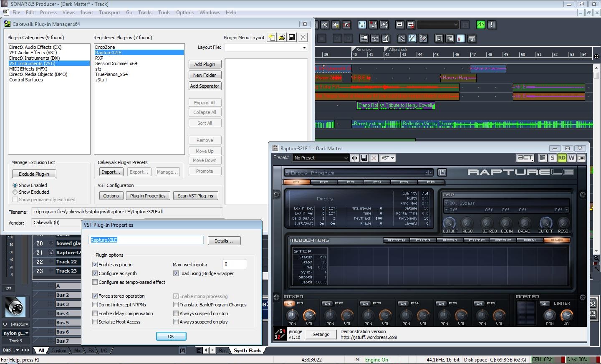The width and height of the screenshot is (601, 364).
Task: Toggle the Audio Engine on/off button
Action: pyautogui.click(x=480, y=25)
